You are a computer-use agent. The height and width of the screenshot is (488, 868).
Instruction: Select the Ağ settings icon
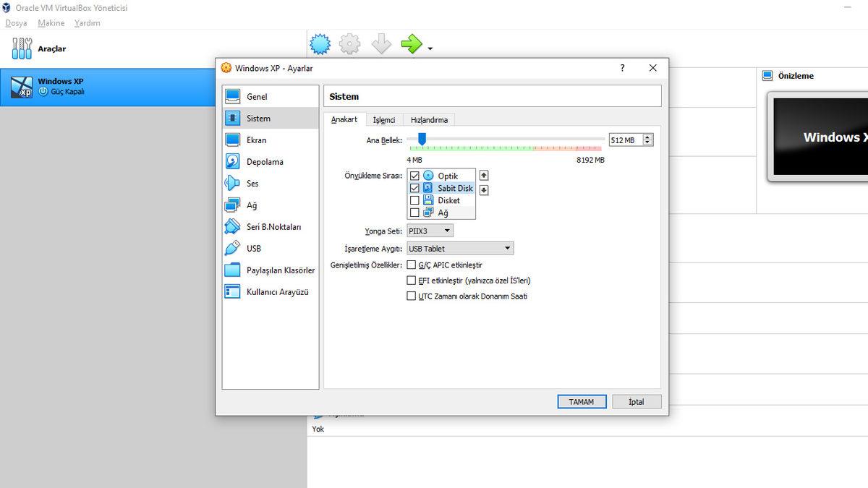coord(234,205)
